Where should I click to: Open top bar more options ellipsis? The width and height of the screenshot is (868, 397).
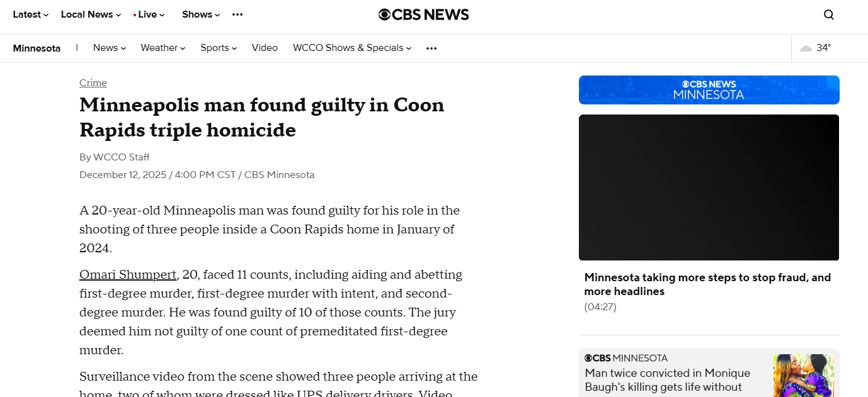(237, 14)
